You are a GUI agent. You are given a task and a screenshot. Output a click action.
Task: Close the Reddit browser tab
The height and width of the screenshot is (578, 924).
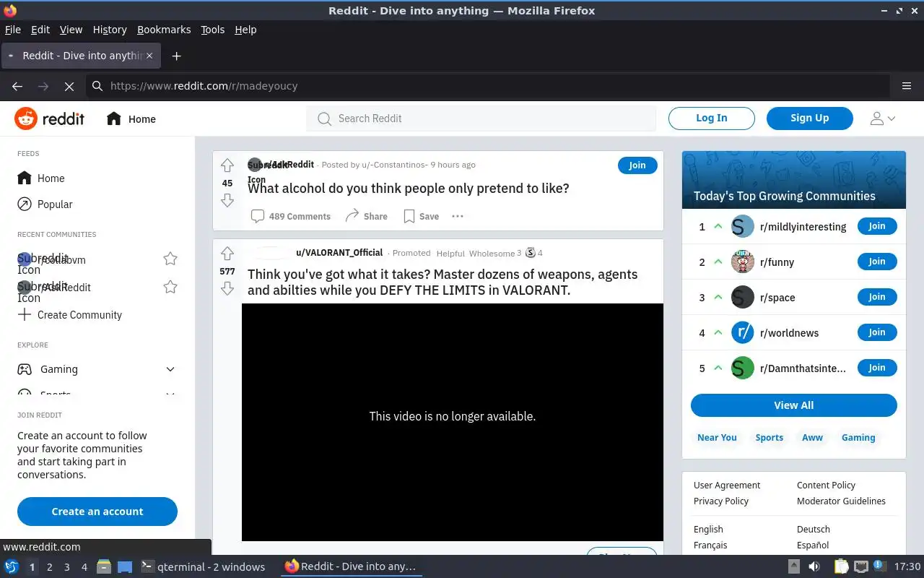(x=150, y=56)
